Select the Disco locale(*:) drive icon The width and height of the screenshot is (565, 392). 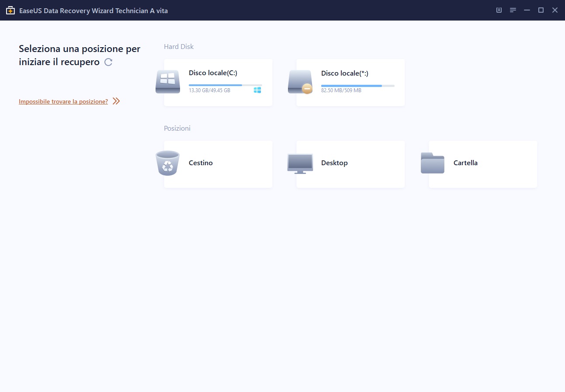[300, 82]
